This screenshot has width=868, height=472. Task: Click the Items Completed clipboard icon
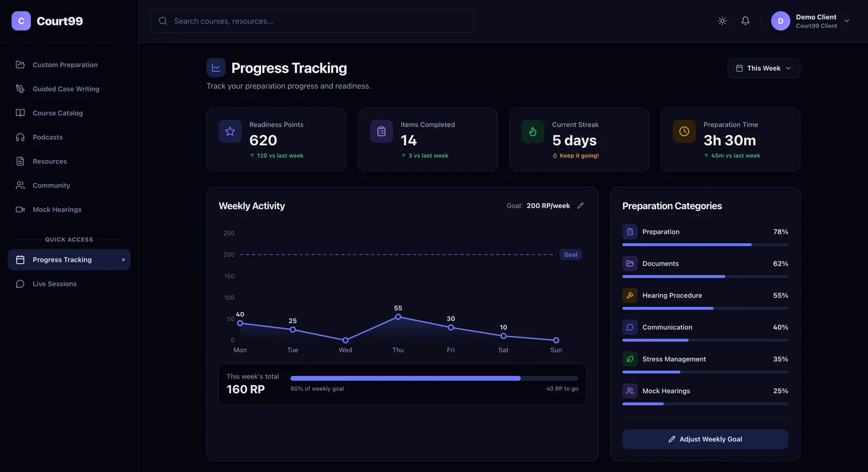381,131
